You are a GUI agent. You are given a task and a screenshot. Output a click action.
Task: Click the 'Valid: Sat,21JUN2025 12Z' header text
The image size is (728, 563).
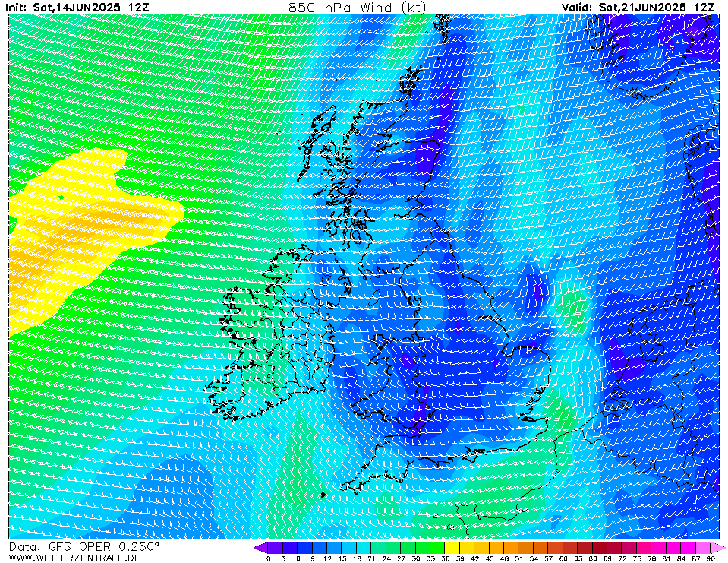[x=638, y=8]
